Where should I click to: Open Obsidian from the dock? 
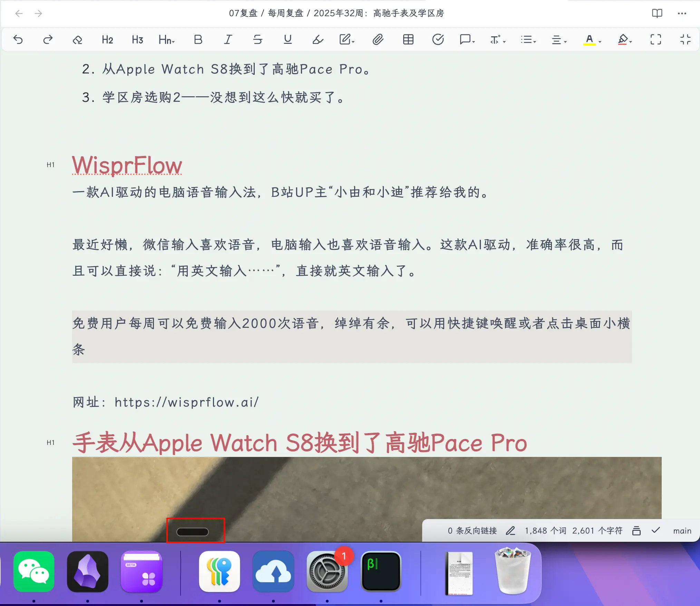[88, 571]
